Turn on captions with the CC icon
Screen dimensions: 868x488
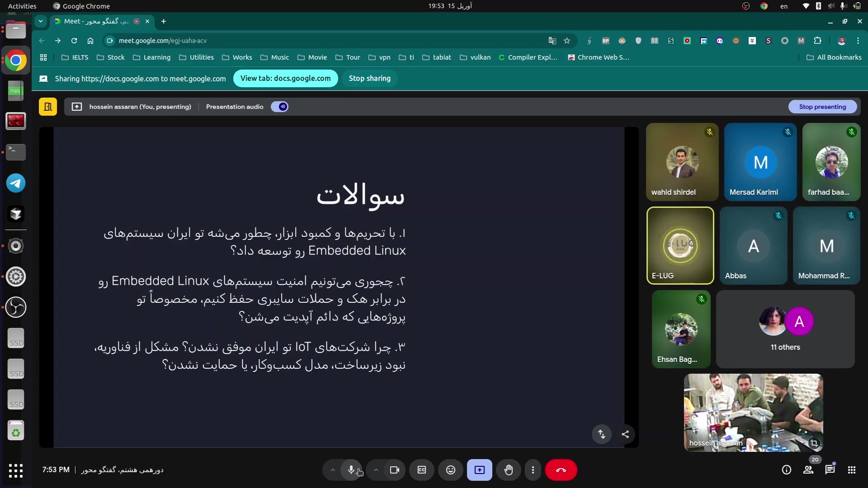pyautogui.click(x=421, y=470)
